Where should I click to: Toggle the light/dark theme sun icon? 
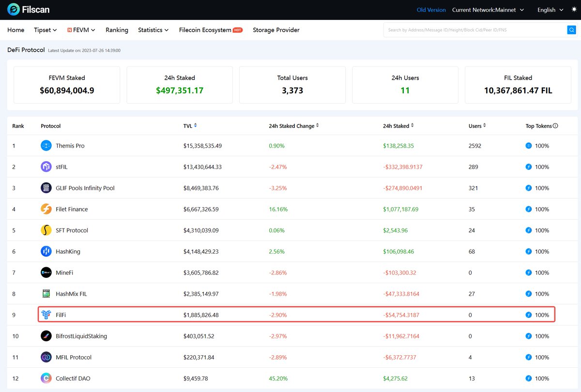[574, 10]
